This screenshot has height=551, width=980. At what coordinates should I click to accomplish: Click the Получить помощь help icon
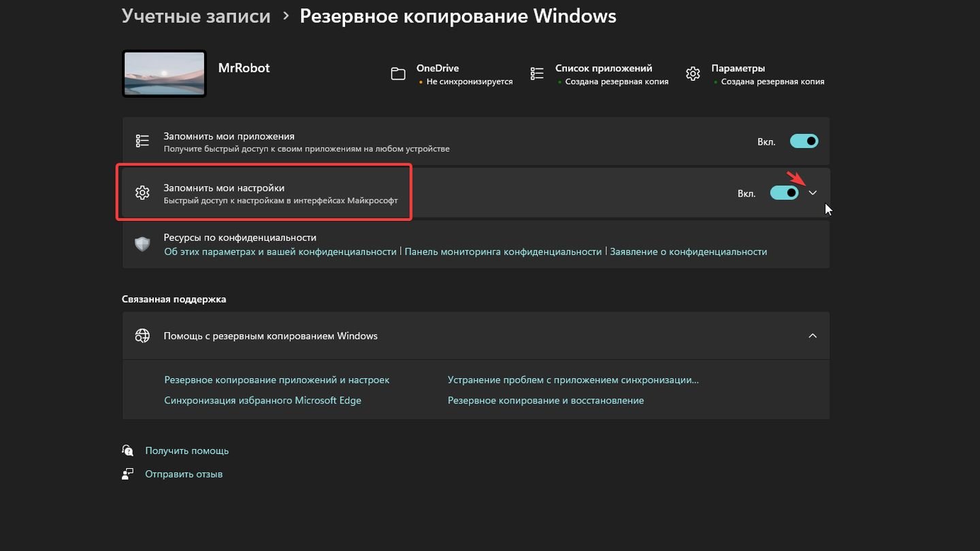(128, 450)
